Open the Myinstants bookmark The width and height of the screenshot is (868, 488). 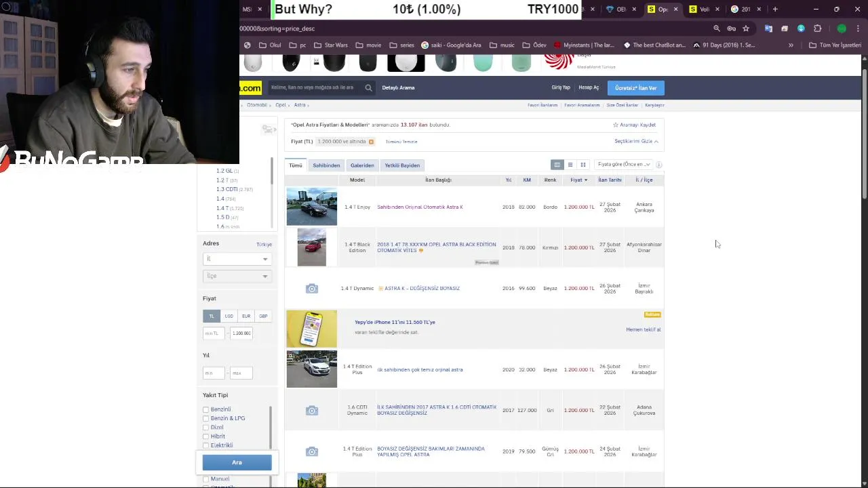pyautogui.click(x=583, y=45)
